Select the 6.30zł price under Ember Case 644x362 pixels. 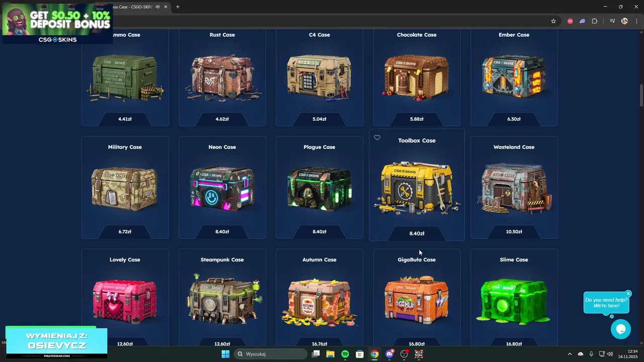pos(514,119)
